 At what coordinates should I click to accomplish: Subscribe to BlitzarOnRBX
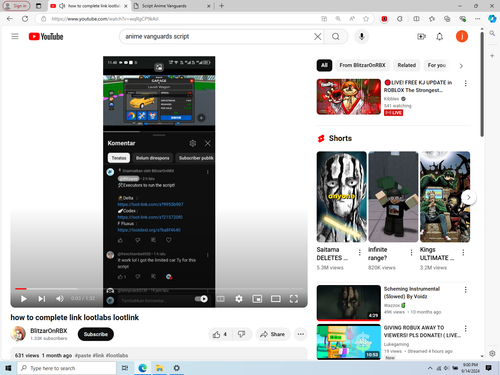[96, 334]
